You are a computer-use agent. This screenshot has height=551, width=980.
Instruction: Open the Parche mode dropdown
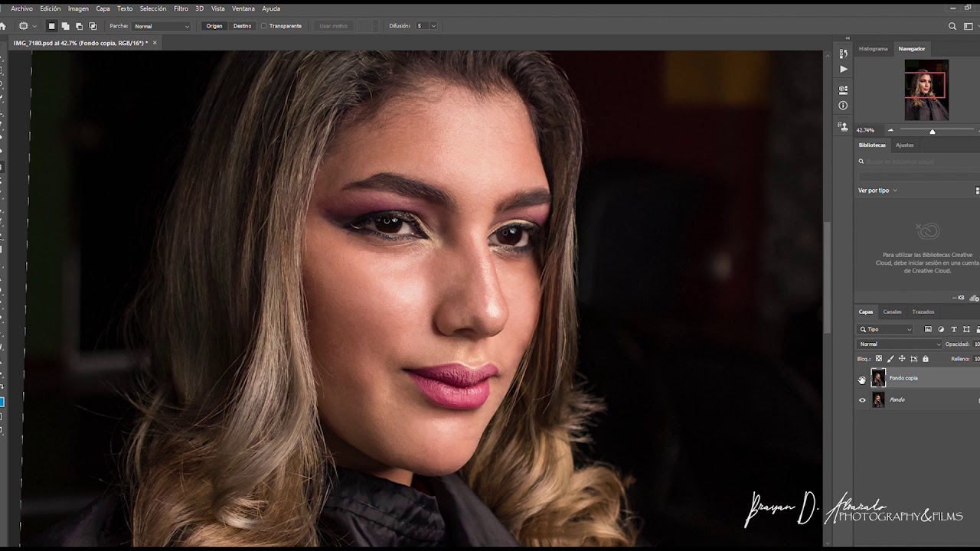[162, 26]
